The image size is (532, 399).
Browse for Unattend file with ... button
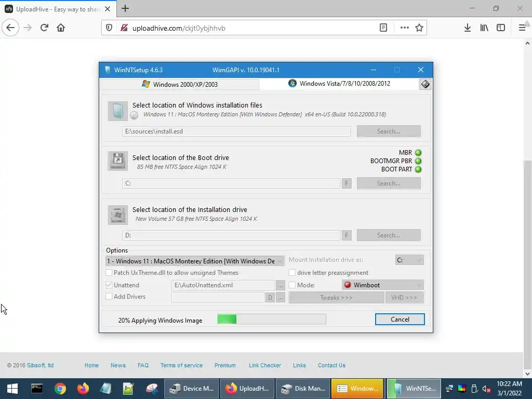pyautogui.click(x=280, y=285)
